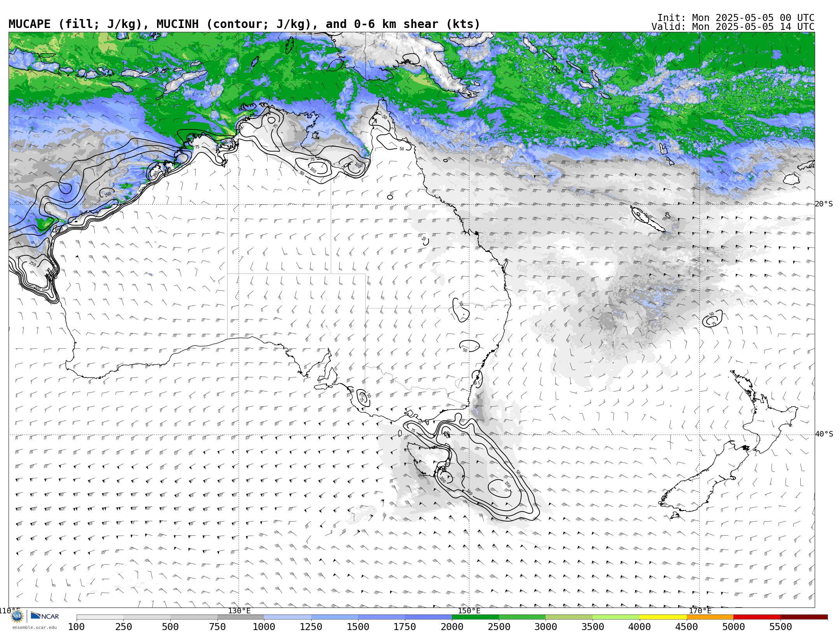Click the 1500 colorbar label
This screenshot has height=632, width=840.
358,627
